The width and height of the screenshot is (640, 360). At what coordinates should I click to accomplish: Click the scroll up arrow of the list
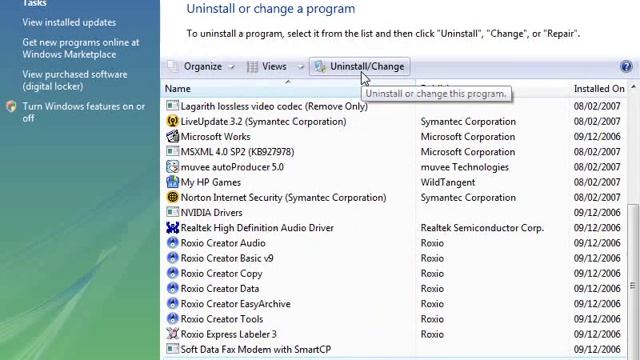point(633,87)
